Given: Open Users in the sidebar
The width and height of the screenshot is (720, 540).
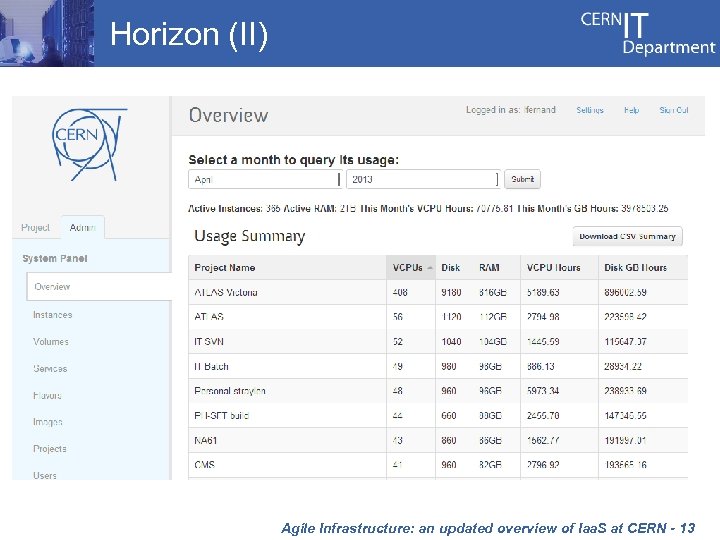Looking at the screenshot, I should pyautogui.click(x=45, y=475).
